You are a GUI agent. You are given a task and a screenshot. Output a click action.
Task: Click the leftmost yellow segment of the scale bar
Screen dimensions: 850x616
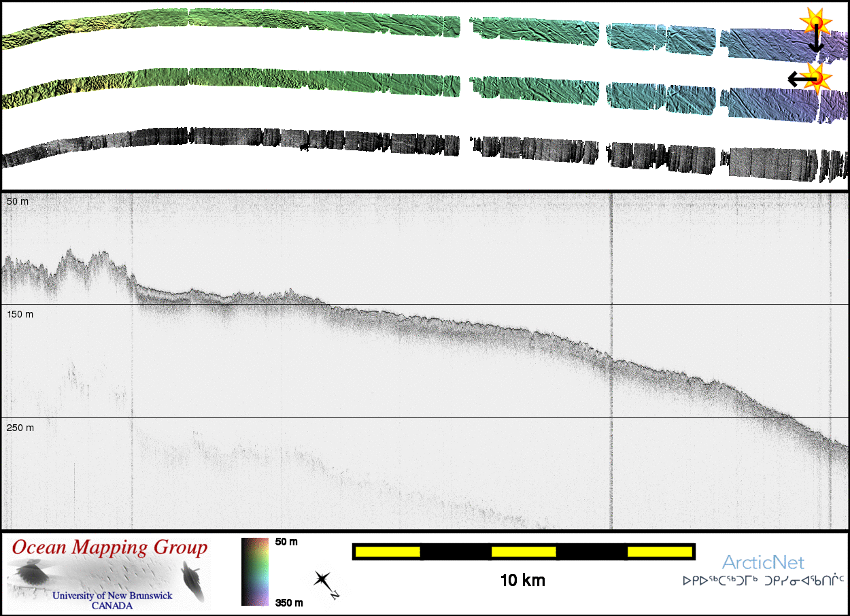(x=388, y=551)
